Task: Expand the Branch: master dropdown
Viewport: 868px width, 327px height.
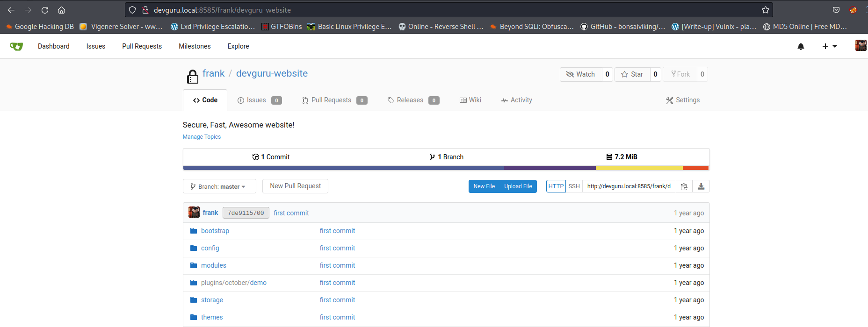Action: click(219, 186)
